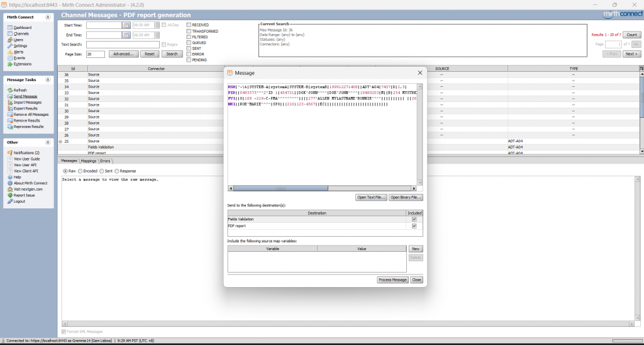The width and height of the screenshot is (644, 345).
Task: Click the Next page button
Action: 631,54
